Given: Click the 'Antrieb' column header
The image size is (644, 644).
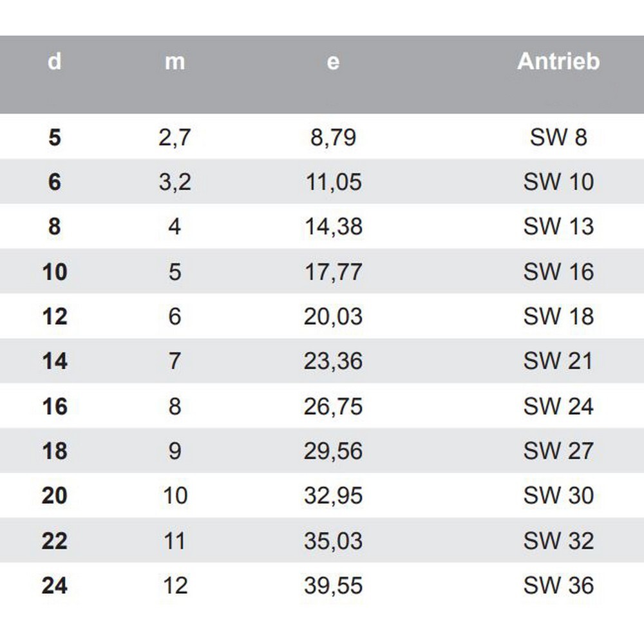Looking at the screenshot, I should pyautogui.click(x=558, y=62).
